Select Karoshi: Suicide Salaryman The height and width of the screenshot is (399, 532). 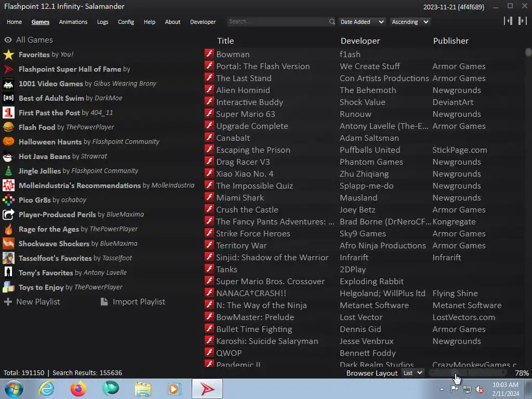365,341
